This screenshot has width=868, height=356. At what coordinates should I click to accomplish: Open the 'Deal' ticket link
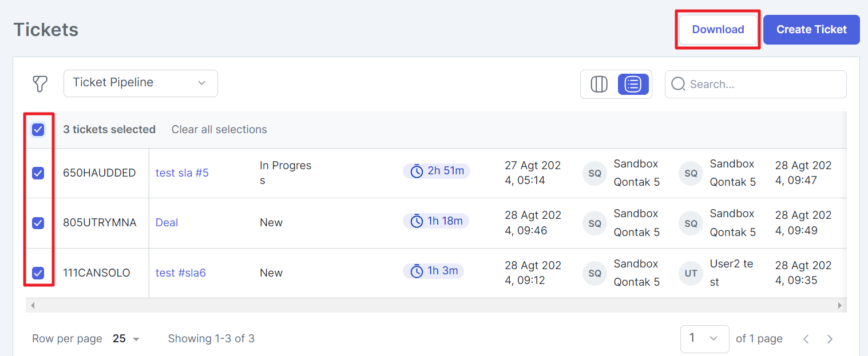(x=167, y=222)
